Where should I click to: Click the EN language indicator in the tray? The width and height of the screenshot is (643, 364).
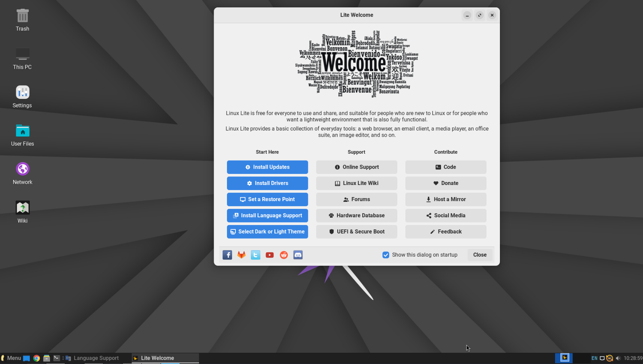tap(595, 358)
